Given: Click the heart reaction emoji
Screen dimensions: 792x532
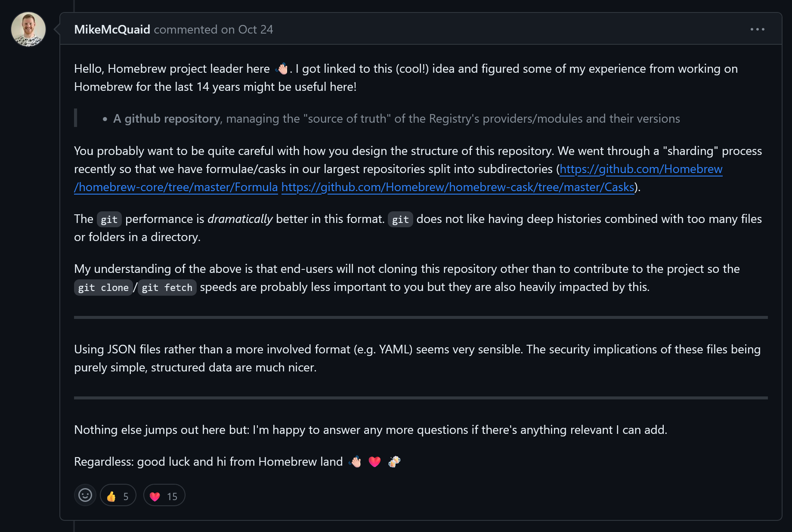Looking at the screenshot, I should (155, 495).
